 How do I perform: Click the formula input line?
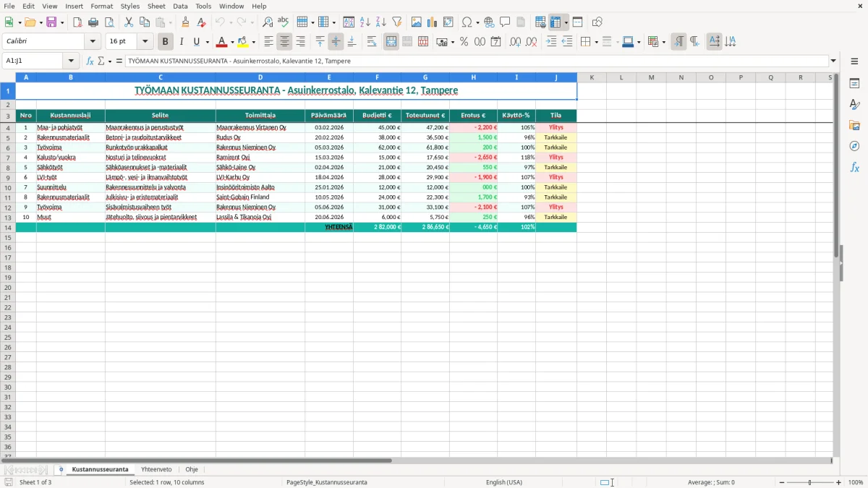pyautogui.click(x=476, y=61)
